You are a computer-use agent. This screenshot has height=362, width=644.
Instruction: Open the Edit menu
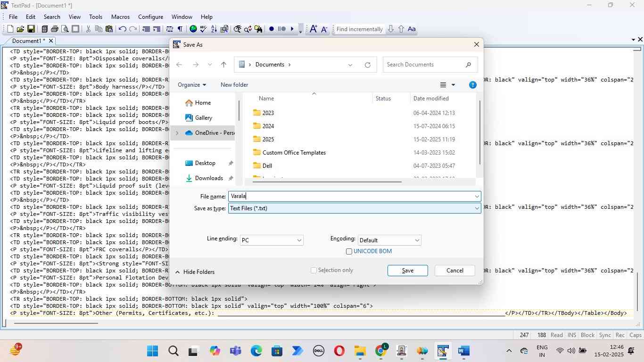coord(31,16)
